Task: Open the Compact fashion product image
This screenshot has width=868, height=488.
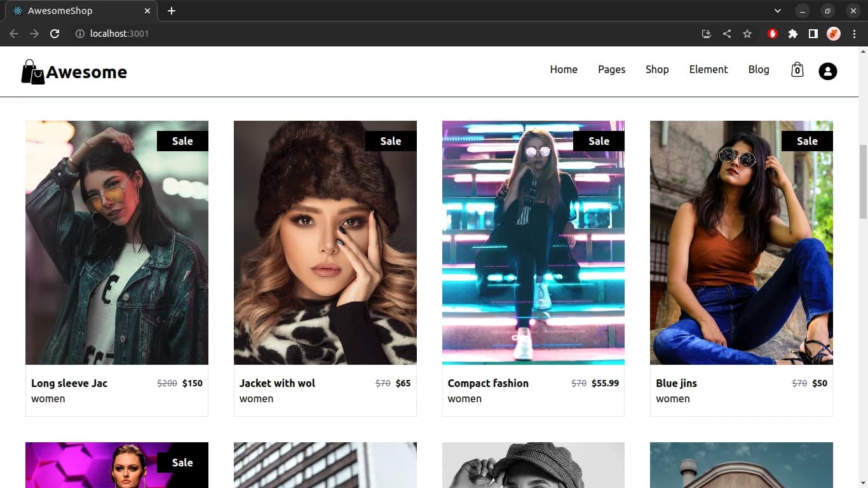Action: (533, 243)
